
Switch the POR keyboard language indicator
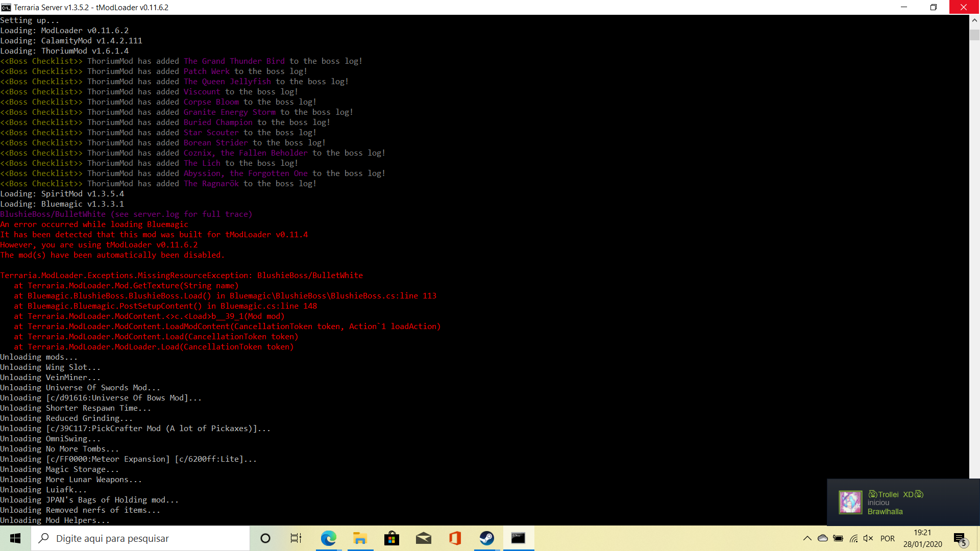tap(888, 538)
